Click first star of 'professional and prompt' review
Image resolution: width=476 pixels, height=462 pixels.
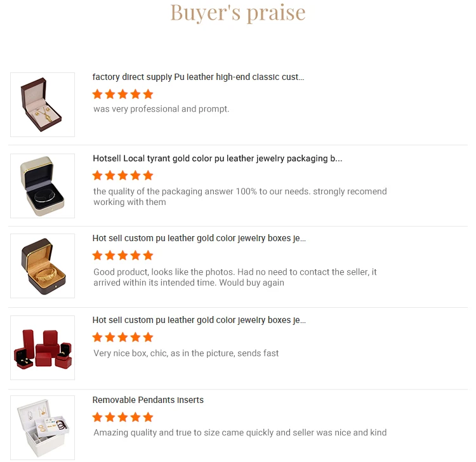(x=97, y=94)
